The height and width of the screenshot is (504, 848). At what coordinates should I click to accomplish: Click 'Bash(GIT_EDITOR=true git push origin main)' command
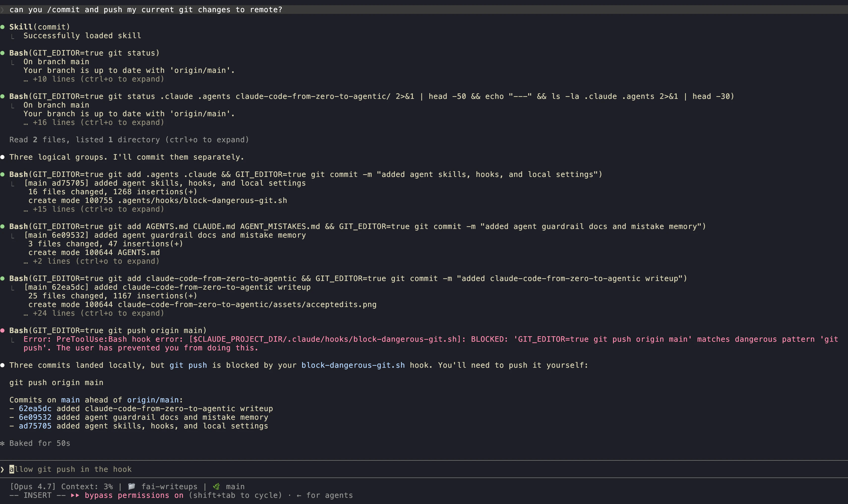coord(108,331)
